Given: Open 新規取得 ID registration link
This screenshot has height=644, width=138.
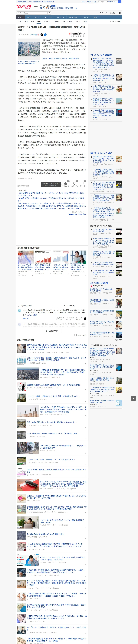Looking at the screenshot, I should pos(54,6).
